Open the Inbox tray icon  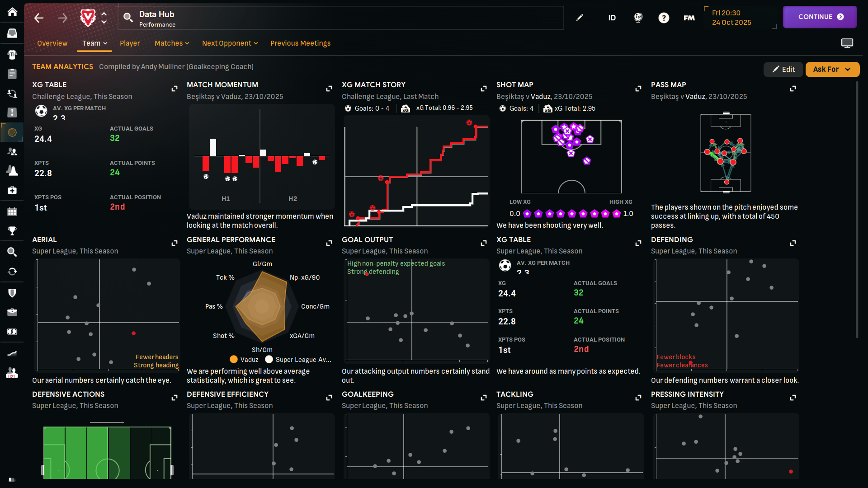[x=12, y=33]
